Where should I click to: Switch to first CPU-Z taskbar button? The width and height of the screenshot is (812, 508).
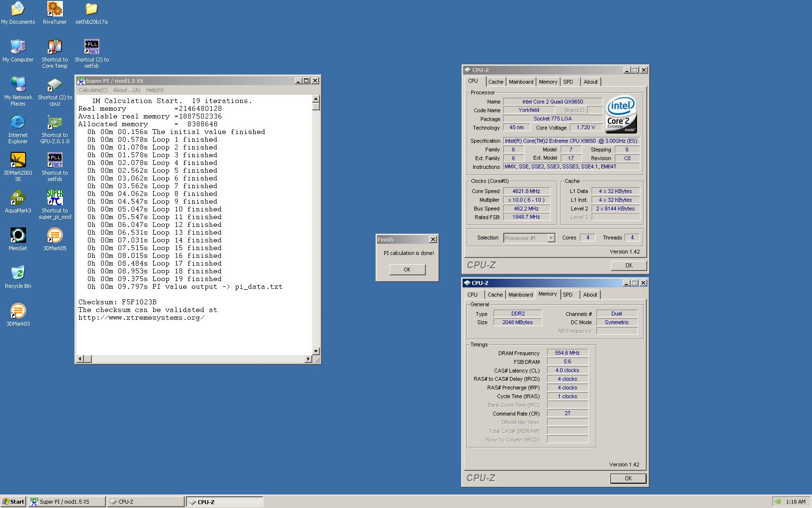[145, 502]
